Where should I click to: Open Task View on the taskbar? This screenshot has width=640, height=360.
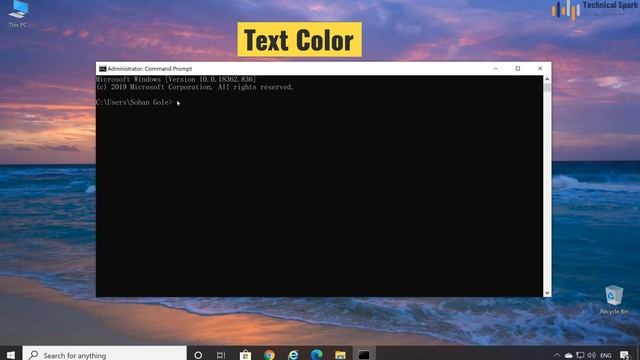(x=221, y=355)
